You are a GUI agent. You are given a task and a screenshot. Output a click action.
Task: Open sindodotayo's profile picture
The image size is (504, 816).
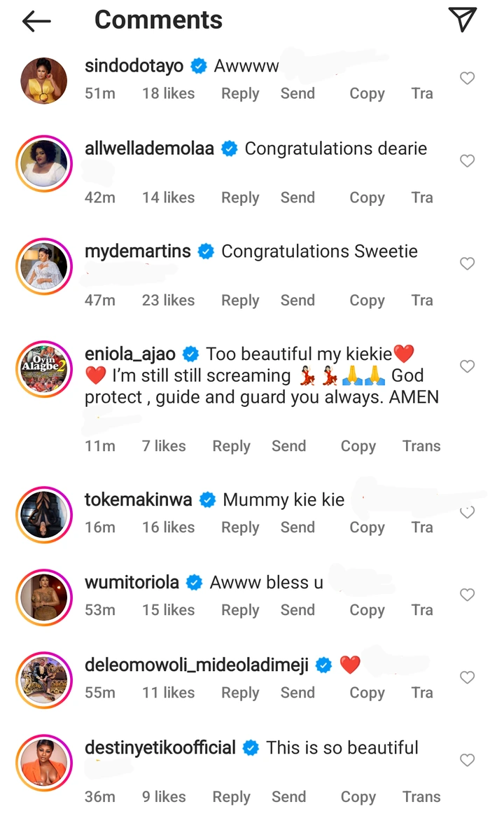44,81
